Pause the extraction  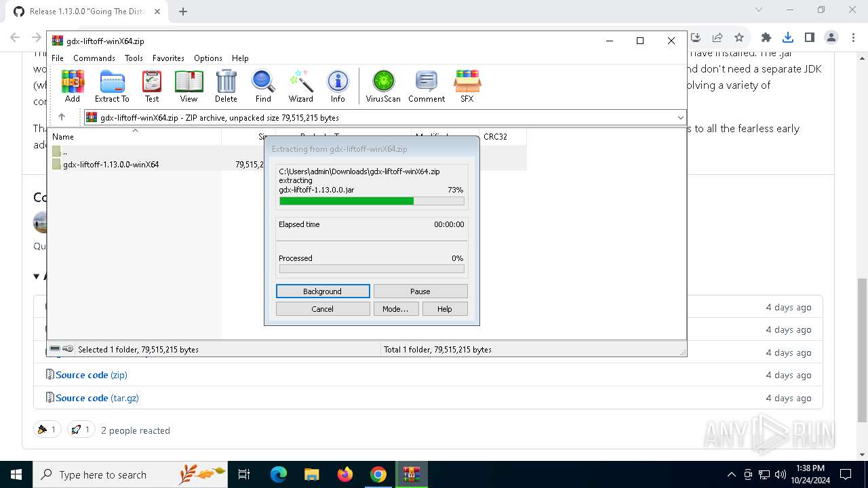tap(420, 291)
